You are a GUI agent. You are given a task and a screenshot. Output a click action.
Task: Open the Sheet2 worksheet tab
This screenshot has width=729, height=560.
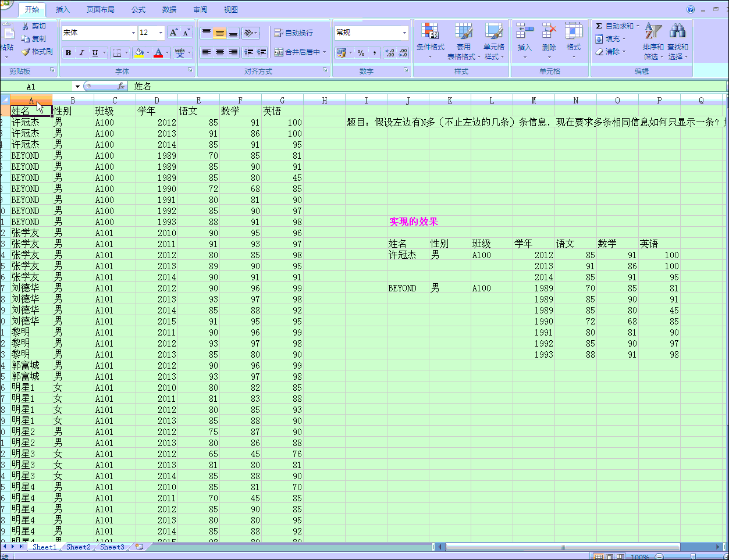[78, 547]
